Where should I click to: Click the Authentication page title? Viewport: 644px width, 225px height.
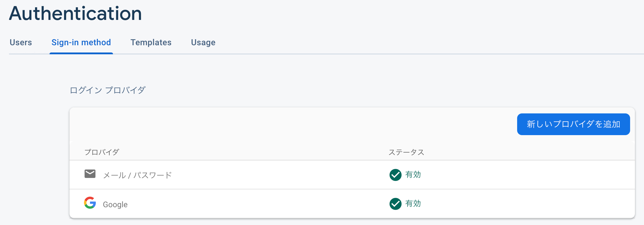(x=75, y=13)
